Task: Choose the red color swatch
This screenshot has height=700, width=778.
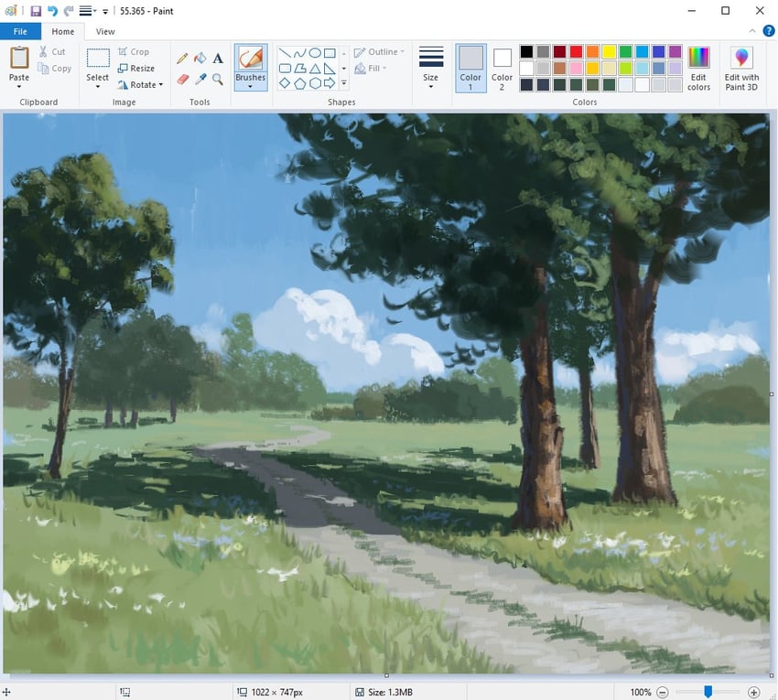Action: (x=576, y=51)
